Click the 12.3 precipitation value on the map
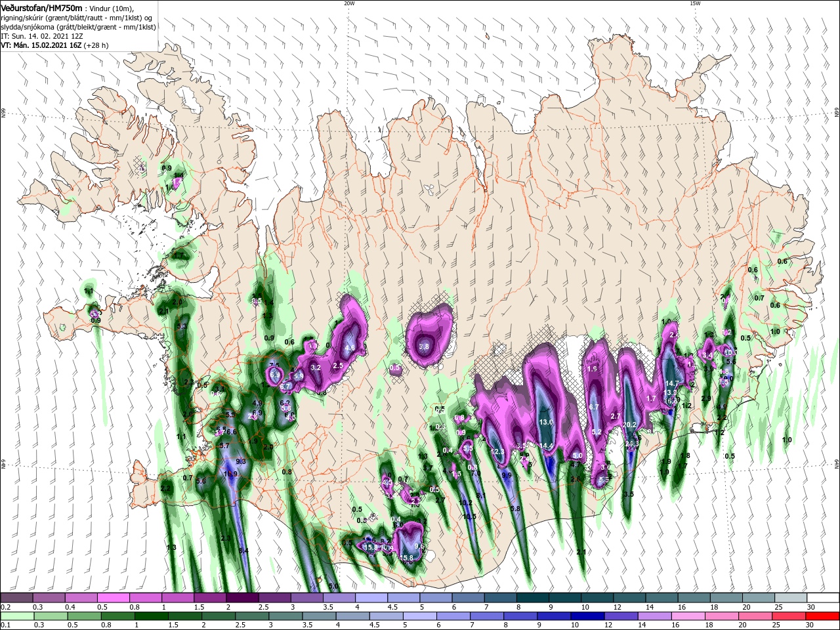Image resolution: width=840 pixels, height=630 pixels. [x=498, y=451]
